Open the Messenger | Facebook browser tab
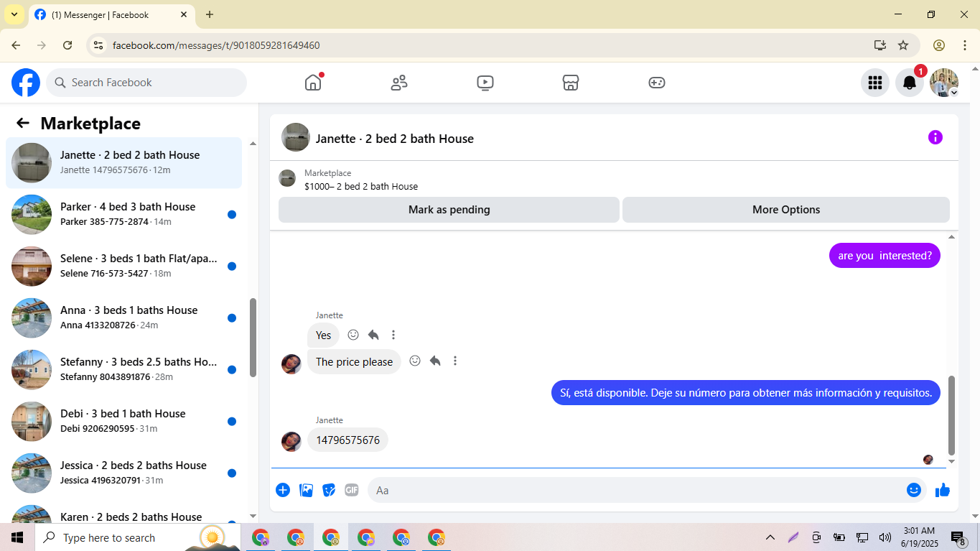The width and height of the screenshot is (980, 551). [111, 14]
